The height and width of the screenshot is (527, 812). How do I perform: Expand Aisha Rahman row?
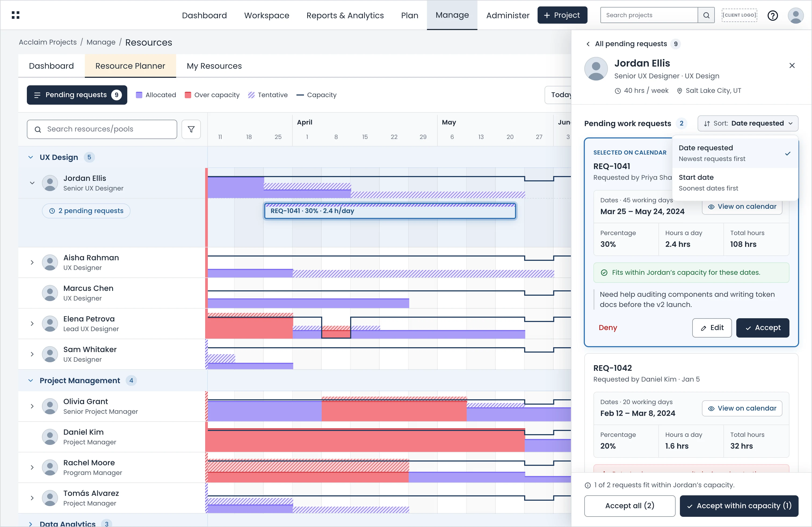[x=32, y=262]
